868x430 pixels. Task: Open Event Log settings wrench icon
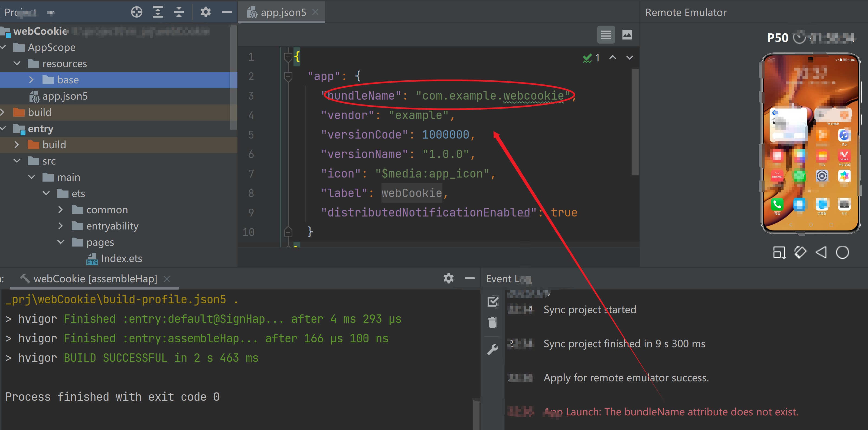[493, 349]
